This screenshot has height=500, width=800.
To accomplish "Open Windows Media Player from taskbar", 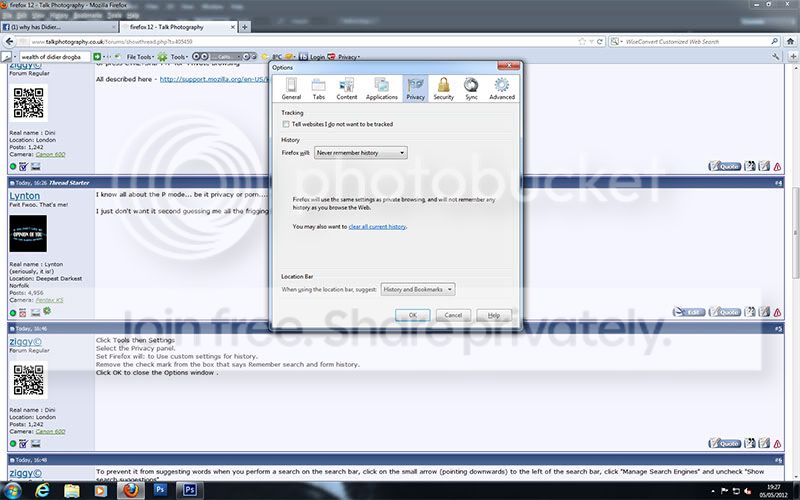I will [x=101, y=490].
